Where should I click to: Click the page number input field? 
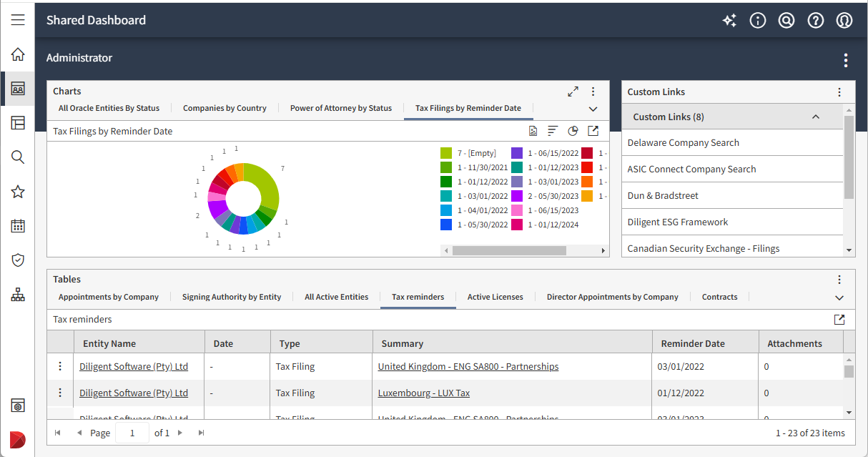[x=132, y=433]
